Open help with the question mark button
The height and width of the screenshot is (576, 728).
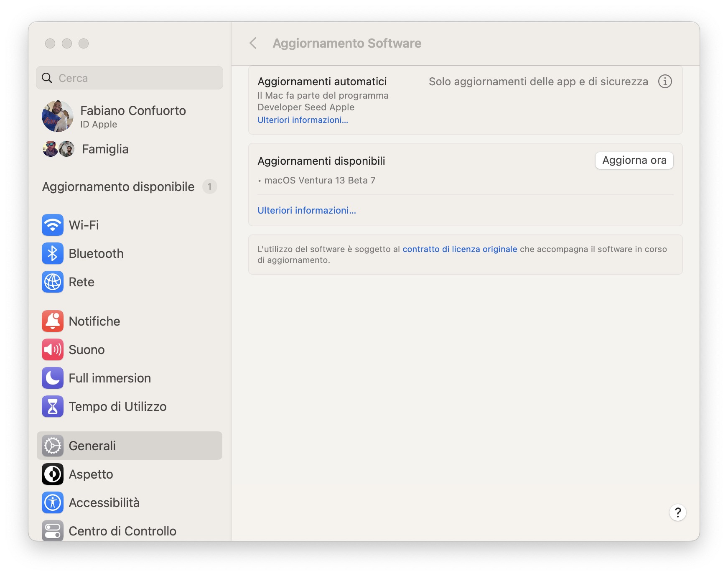coord(678,512)
